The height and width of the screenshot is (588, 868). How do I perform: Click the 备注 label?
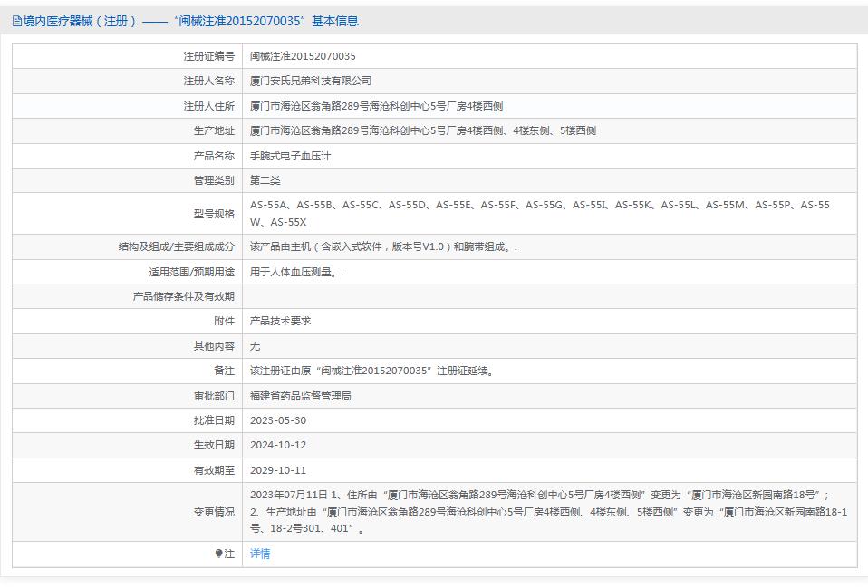(224, 371)
